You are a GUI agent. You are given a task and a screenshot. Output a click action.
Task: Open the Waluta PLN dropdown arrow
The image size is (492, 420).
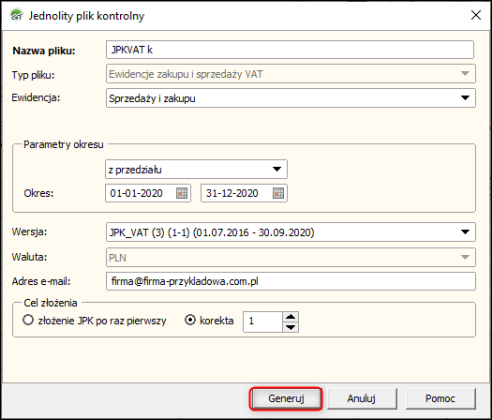tap(465, 257)
